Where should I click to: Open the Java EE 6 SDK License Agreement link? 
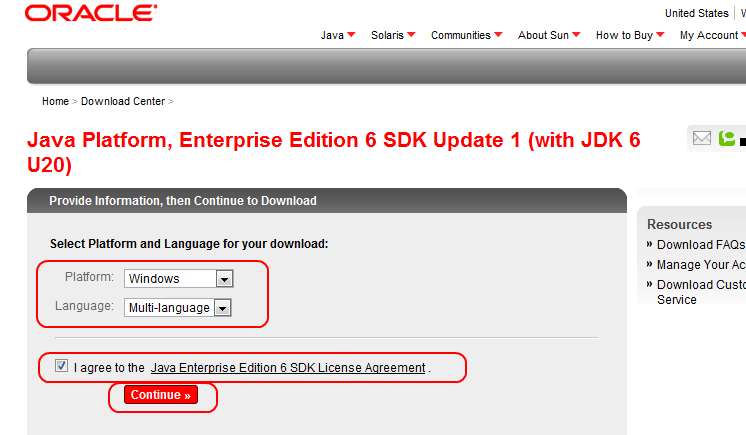288,368
